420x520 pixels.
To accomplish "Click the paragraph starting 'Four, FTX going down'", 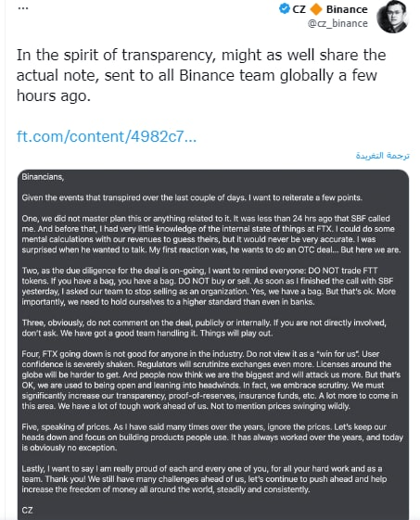I will [x=211, y=380].
